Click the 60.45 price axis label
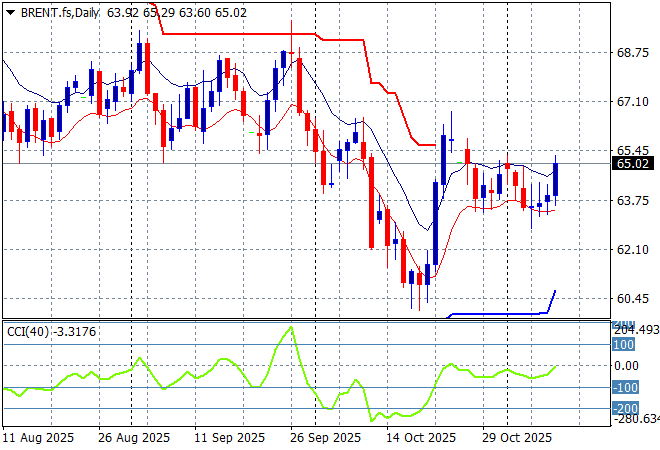This screenshot has height=450, width=660. point(634,298)
